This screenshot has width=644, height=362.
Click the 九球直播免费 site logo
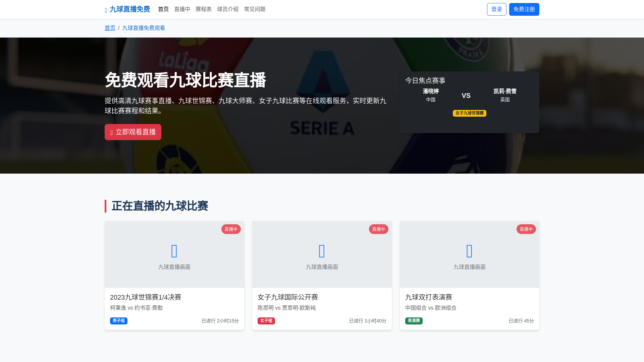127,9
